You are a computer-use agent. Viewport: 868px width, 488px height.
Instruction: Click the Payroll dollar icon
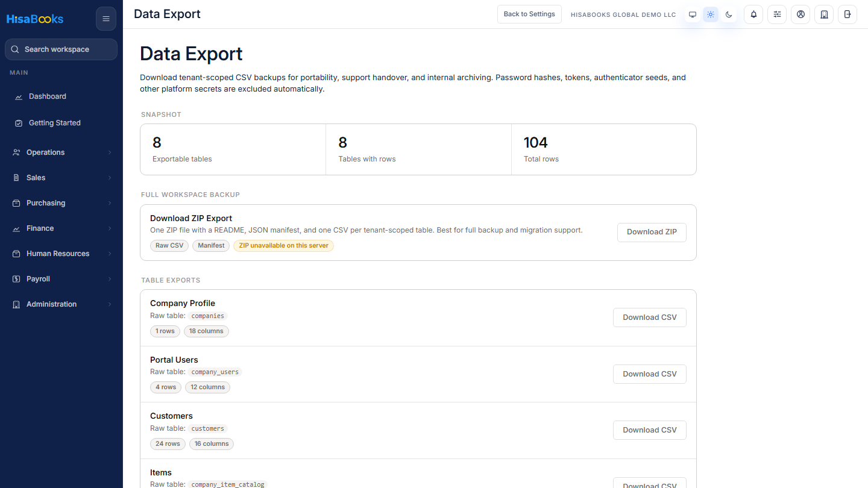[x=16, y=279]
